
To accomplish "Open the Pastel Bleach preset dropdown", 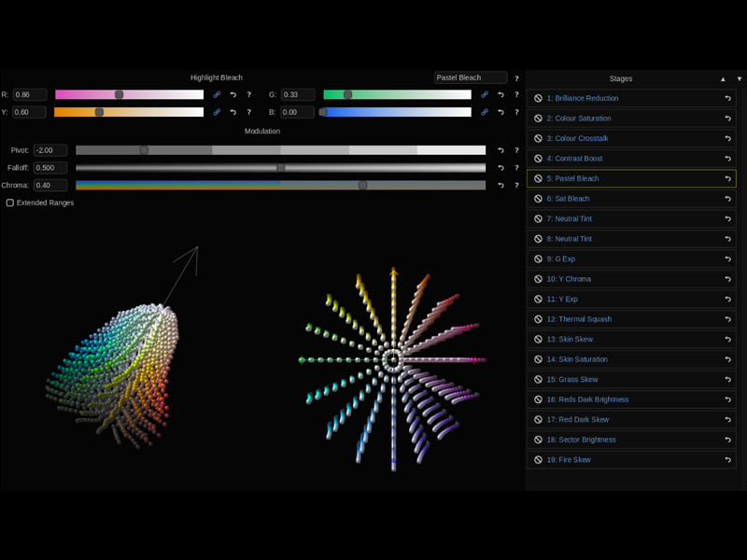I will coord(471,77).
